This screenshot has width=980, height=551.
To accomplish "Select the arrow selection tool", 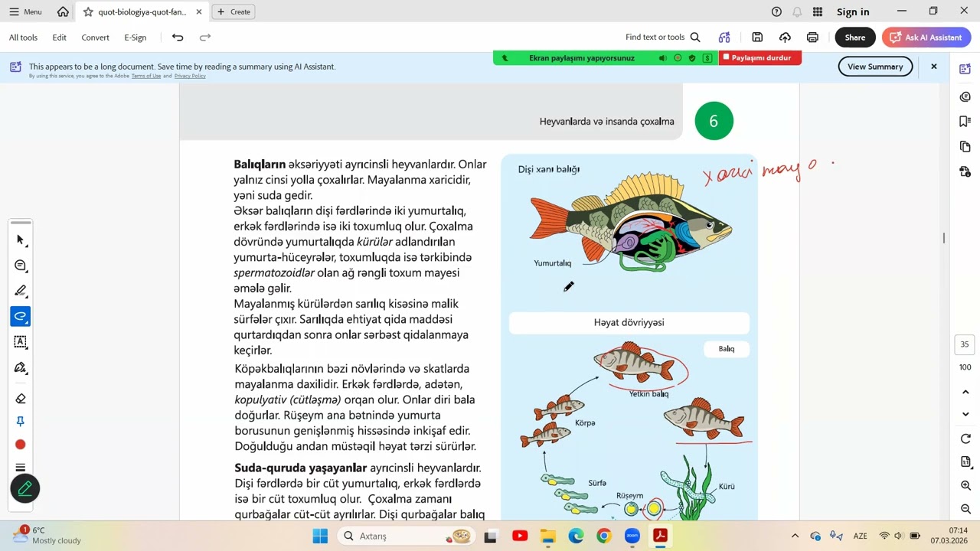I will 21,240.
